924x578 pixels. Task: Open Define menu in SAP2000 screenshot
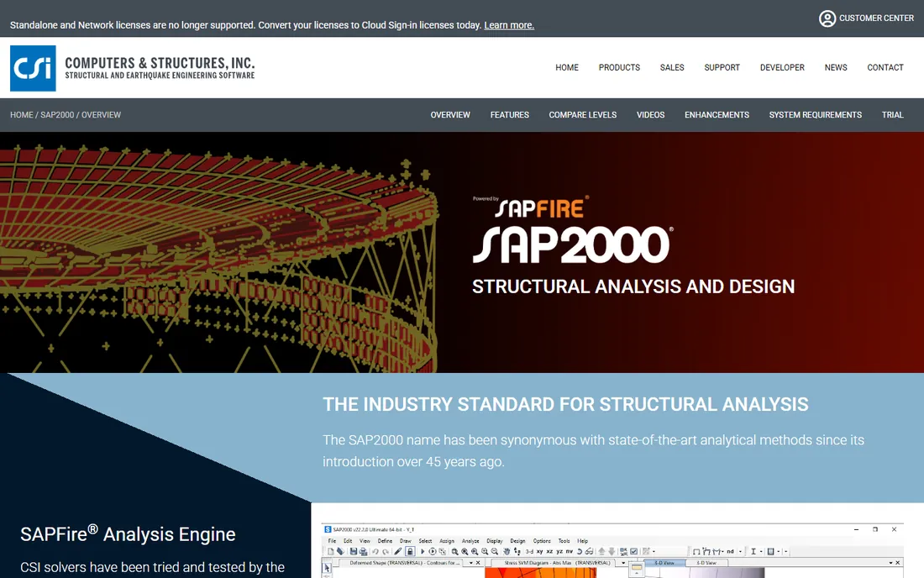click(x=385, y=541)
